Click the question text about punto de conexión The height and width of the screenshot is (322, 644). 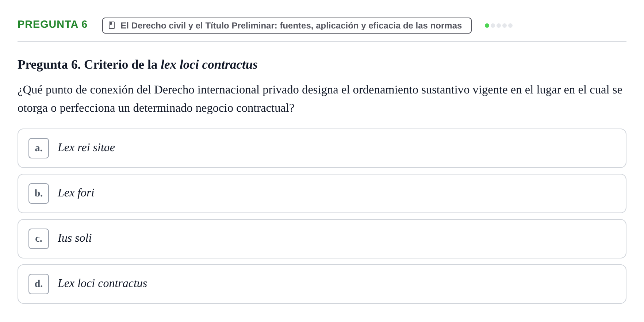click(x=320, y=99)
